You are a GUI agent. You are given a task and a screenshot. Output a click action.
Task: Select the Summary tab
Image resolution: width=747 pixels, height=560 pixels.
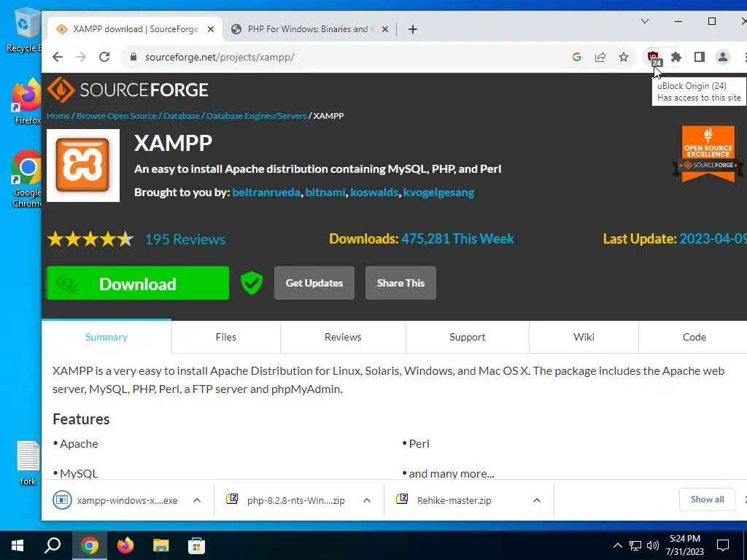[107, 337]
